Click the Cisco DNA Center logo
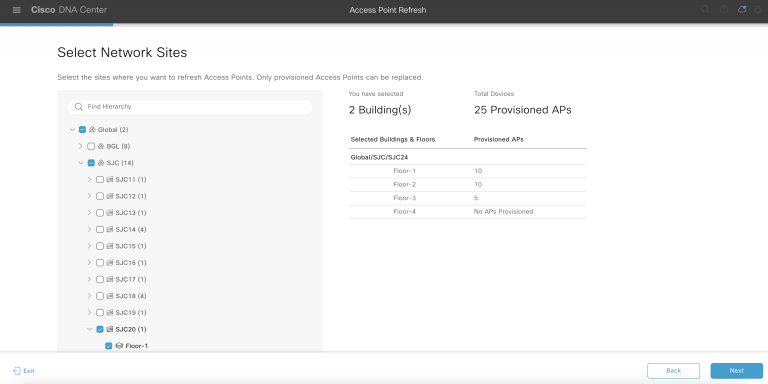Viewport: 768px width, 384px height. 69,10
